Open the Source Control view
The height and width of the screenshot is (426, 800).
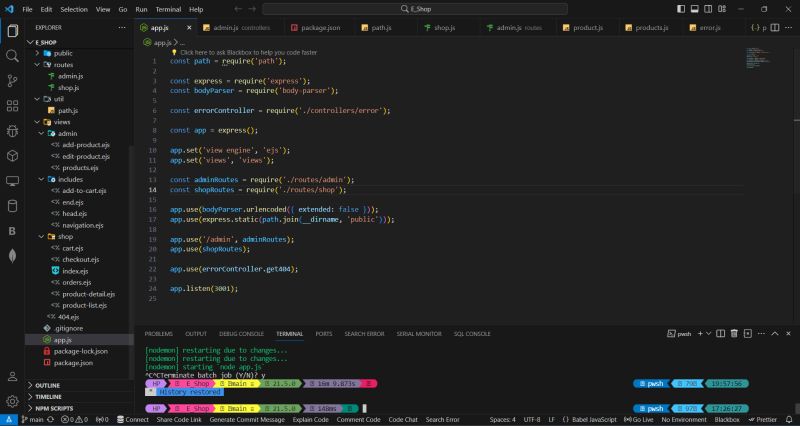12,81
